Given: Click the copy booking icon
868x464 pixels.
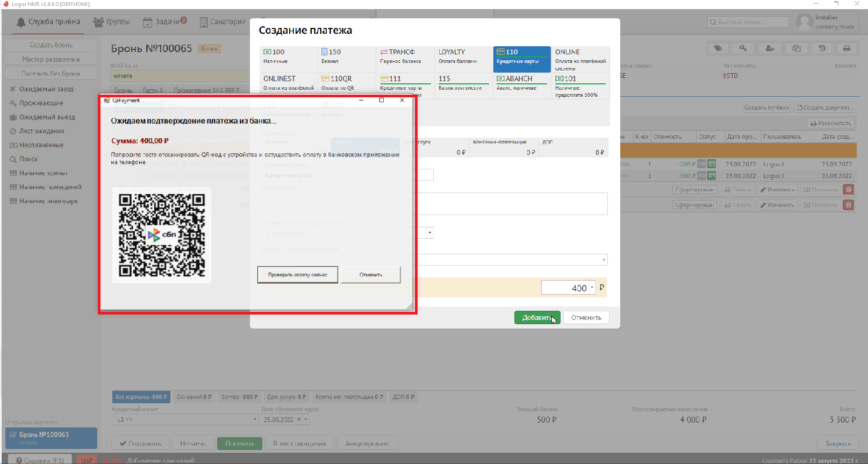Looking at the screenshot, I should click(796, 48).
